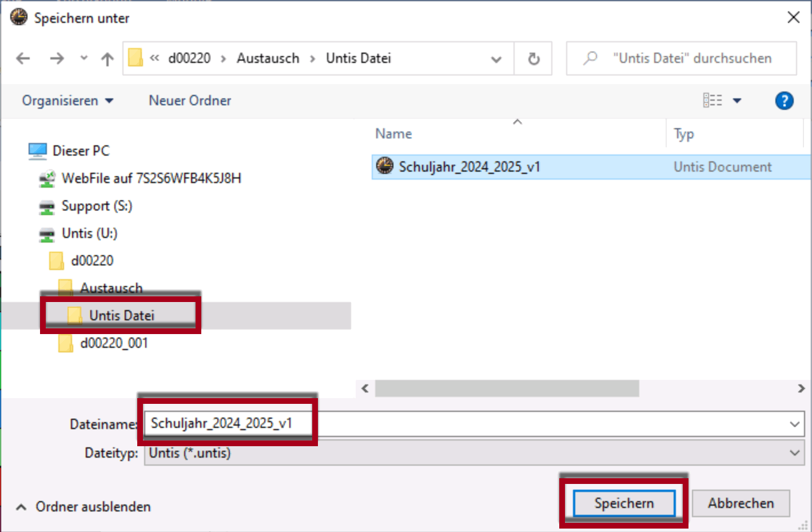Select the d00220_001 folder in the tree
Viewport: 812px width, 532px height.
[x=114, y=343]
